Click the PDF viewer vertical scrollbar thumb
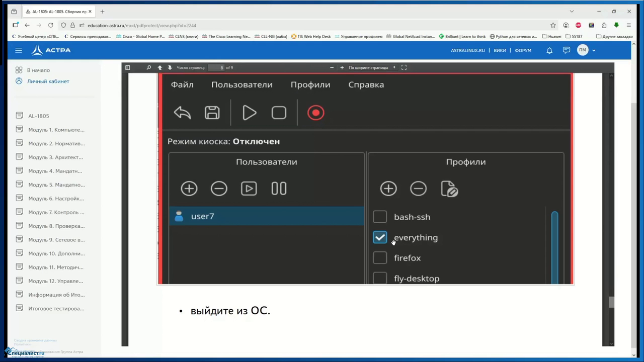644x362 pixels. [611, 302]
